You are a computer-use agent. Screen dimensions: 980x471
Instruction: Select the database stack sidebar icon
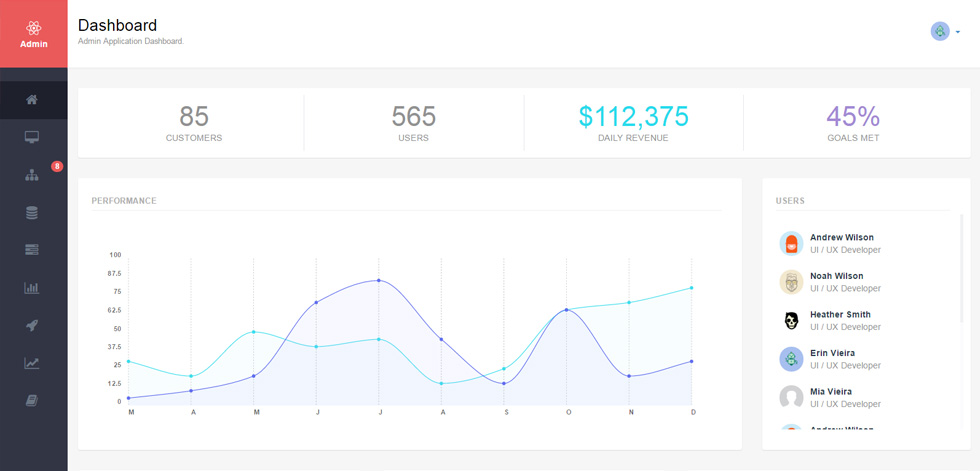[x=32, y=212]
